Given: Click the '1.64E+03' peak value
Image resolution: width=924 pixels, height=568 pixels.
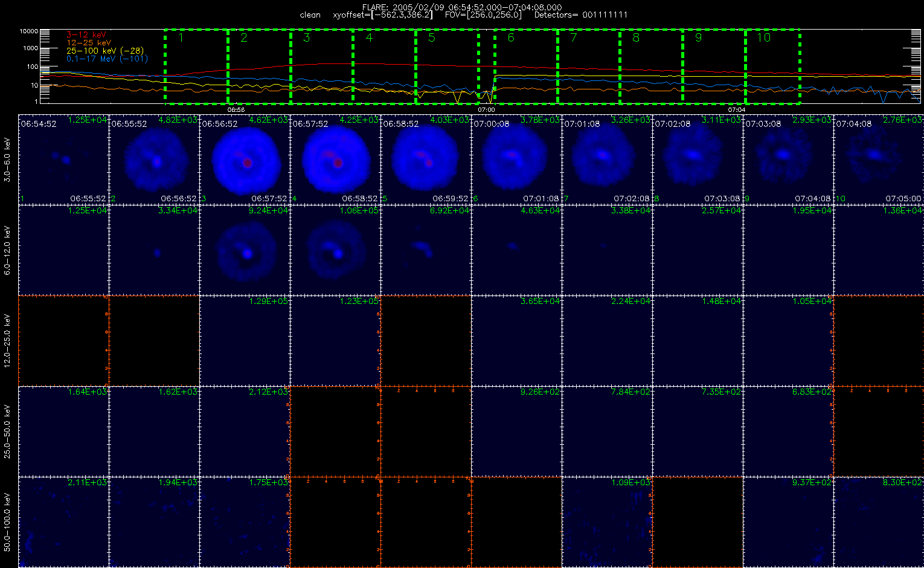Looking at the screenshot, I should [x=88, y=392].
